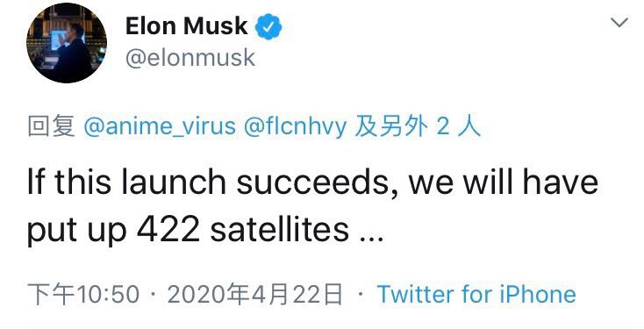Open the @anime_virus mention
Viewport: 644px width, 329px height.
click(160, 126)
